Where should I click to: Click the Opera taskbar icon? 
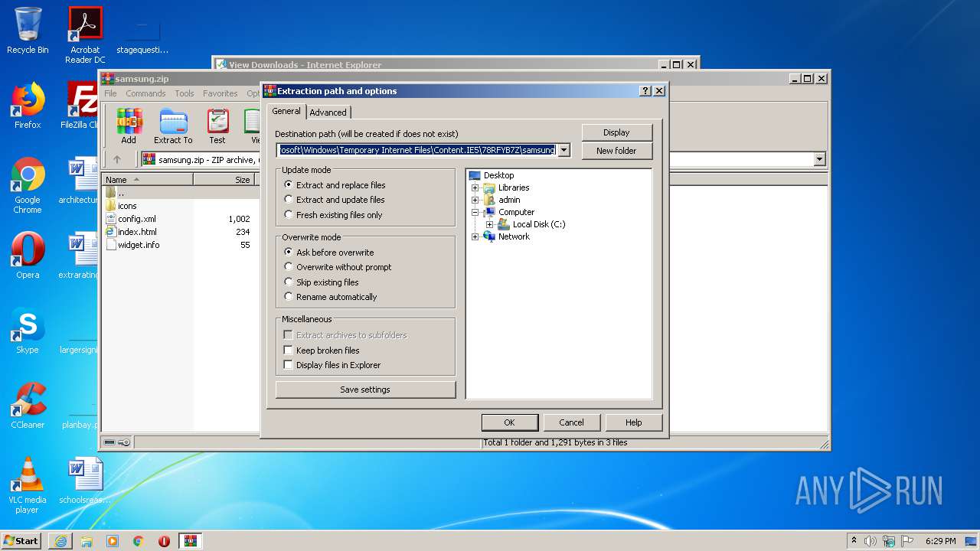(x=164, y=541)
